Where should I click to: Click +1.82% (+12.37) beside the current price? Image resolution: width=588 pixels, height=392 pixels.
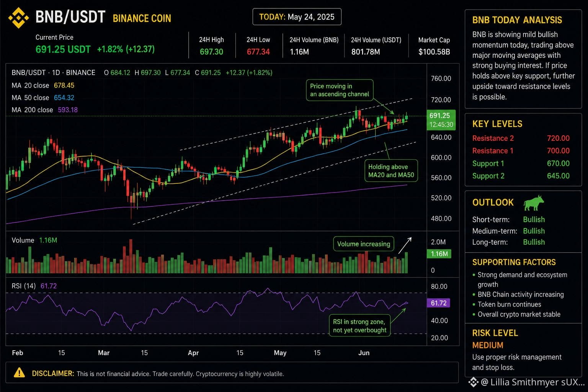(126, 49)
